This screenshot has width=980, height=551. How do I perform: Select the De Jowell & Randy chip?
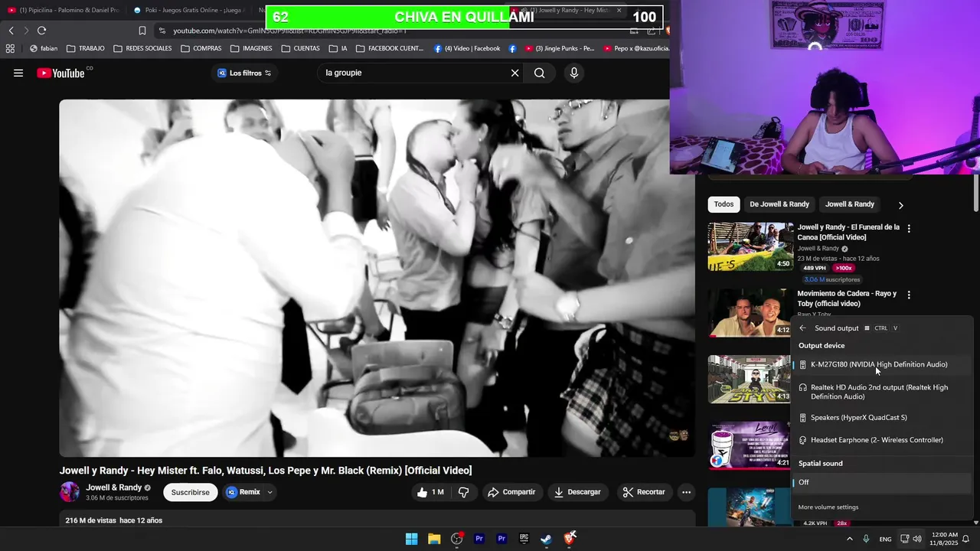point(779,204)
